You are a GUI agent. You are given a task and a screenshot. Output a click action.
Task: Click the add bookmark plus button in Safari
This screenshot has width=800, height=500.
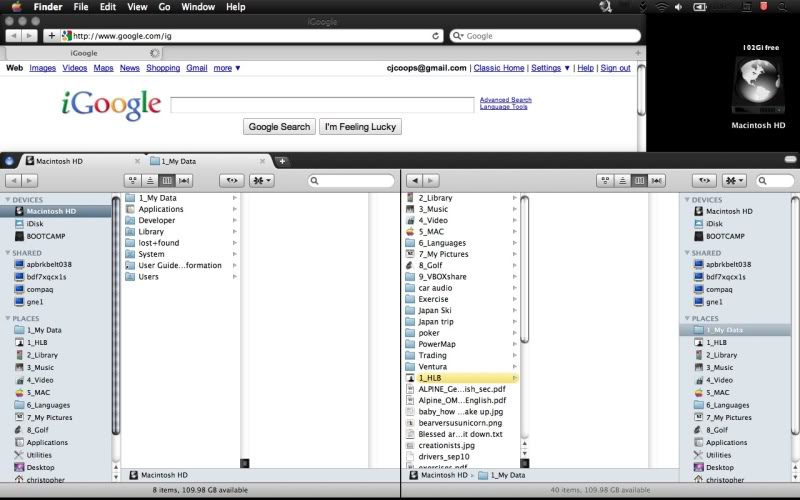(51, 36)
